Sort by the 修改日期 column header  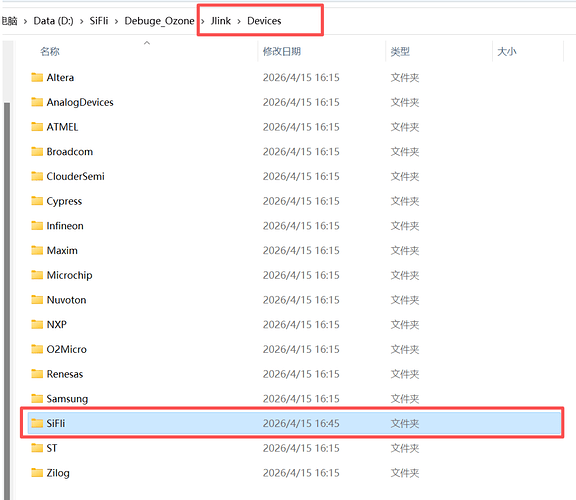click(x=282, y=51)
